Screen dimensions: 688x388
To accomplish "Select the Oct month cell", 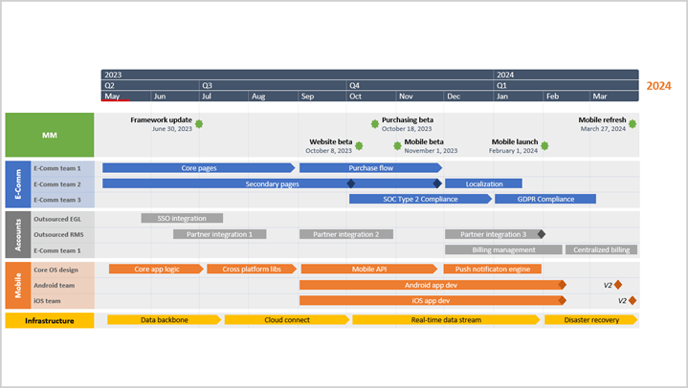I will (371, 96).
